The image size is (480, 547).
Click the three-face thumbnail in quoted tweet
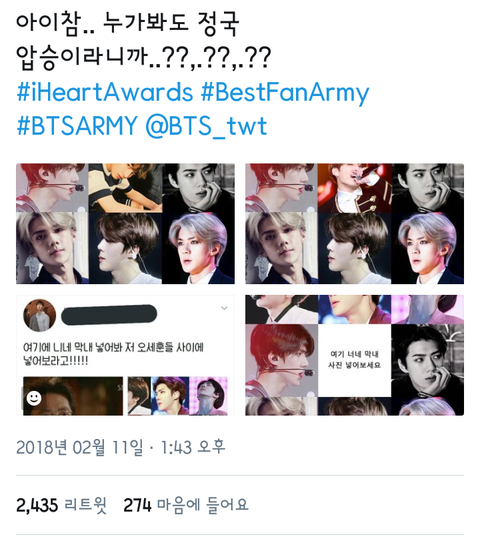178,396
